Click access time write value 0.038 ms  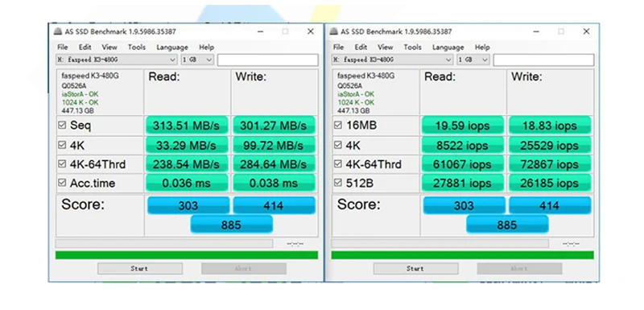(x=274, y=183)
